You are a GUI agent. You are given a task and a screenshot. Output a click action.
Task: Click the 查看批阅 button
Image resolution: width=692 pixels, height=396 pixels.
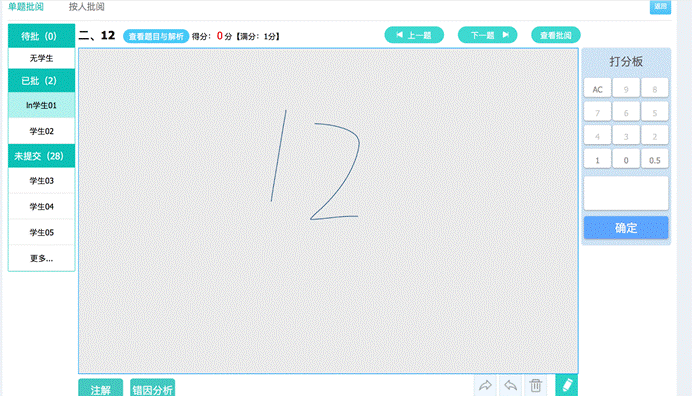click(x=556, y=35)
